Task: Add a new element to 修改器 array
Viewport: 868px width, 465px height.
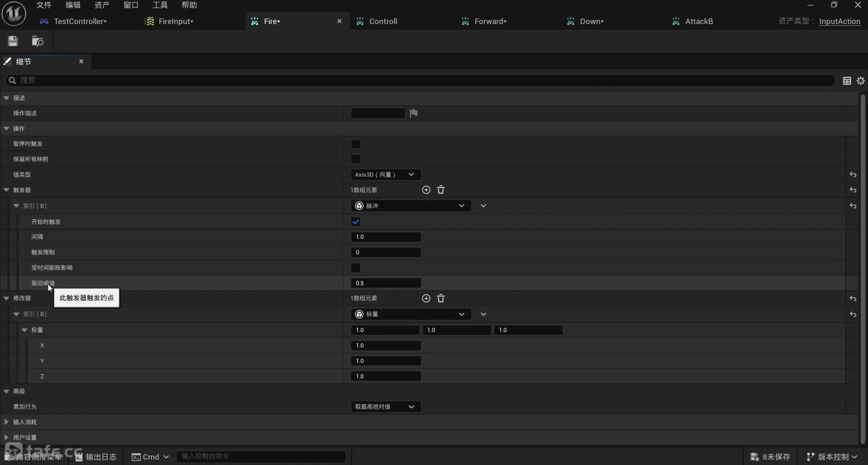Action: pyautogui.click(x=426, y=299)
